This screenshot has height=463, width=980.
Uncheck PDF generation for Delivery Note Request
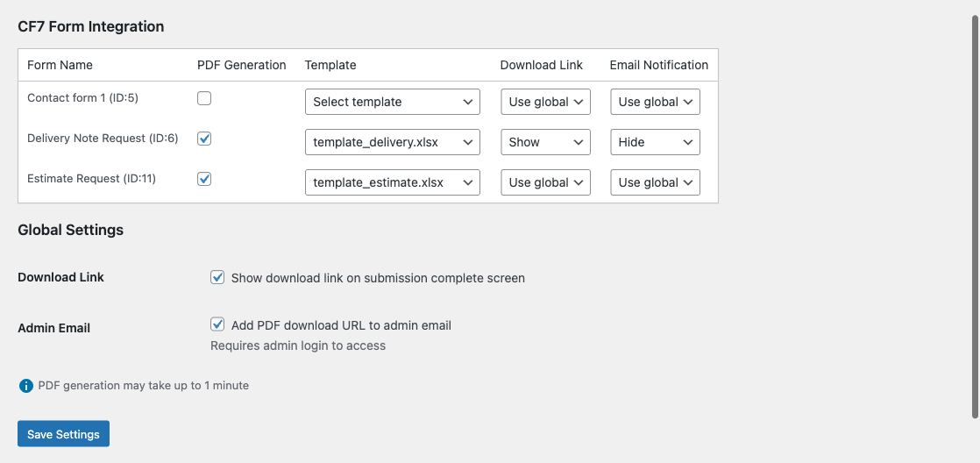204,139
